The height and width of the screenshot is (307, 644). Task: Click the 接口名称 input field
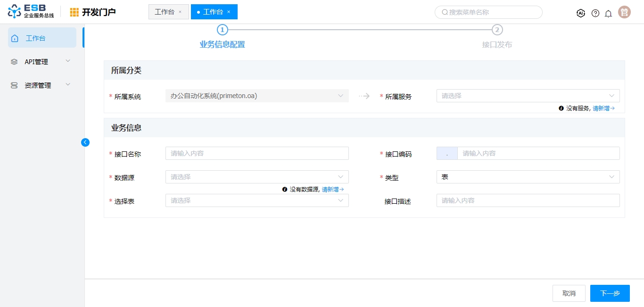pyautogui.click(x=257, y=153)
